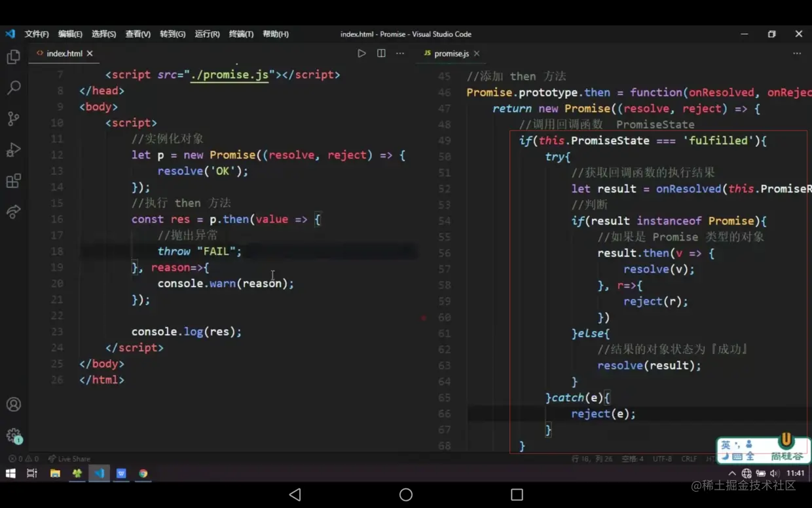The width and height of the screenshot is (812, 508).
Task: Click the 11:41 taskbar clock
Action: tap(795, 473)
